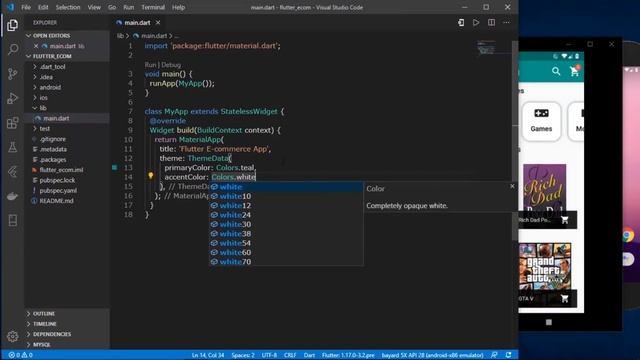
Task: Tap the Rich Dad book cover in the emulator
Action: (x=544, y=188)
